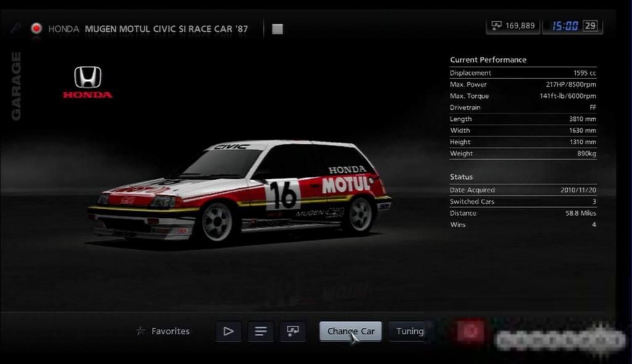The width and height of the screenshot is (632, 364).
Task: Click the Height value '1310 mm'
Action: [x=583, y=142]
